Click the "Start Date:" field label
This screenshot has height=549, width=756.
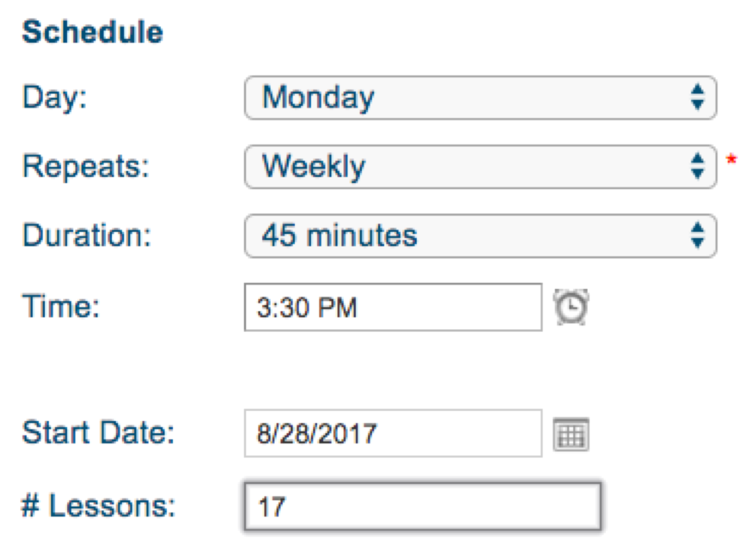click(x=98, y=433)
